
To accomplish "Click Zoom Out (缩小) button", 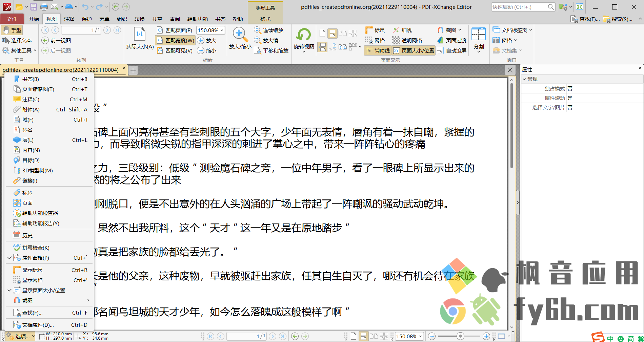I will coord(207,50).
